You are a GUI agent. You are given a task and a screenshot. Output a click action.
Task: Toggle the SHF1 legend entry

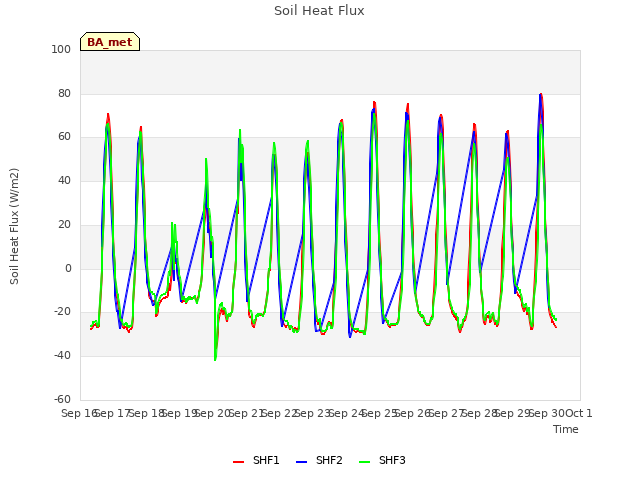click(256, 460)
